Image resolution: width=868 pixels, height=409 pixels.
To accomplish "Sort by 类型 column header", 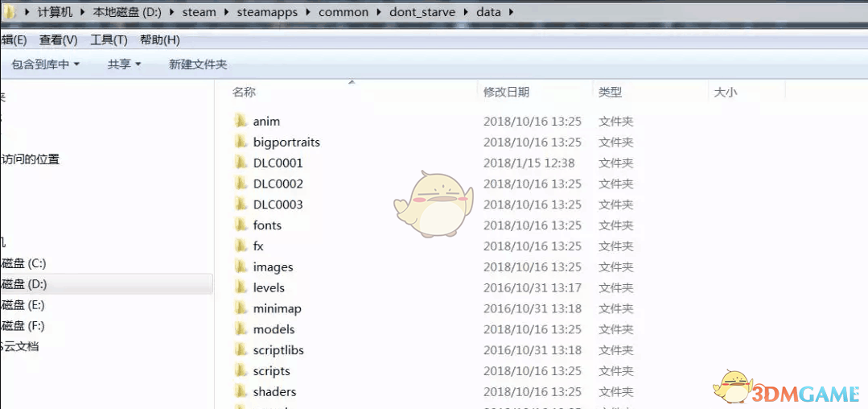I will pyautogui.click(x=610, y=93).
